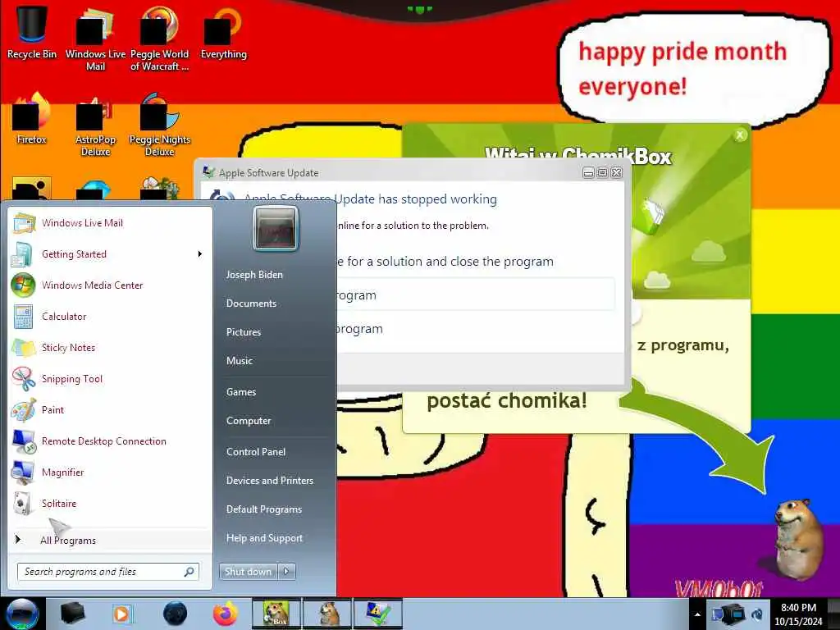Open Windows Live Mail desktop icon
This screenshot has height=630, width=840.
click(95, 39)
